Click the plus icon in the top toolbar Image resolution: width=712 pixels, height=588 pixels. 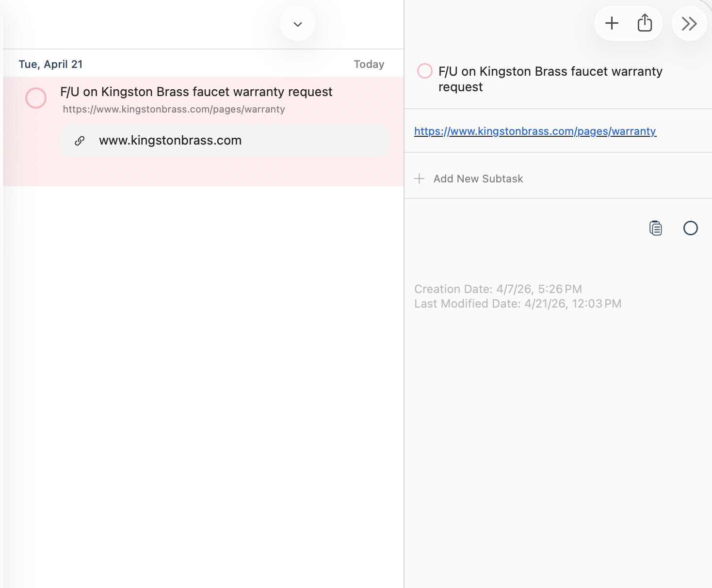coord(612,23)
